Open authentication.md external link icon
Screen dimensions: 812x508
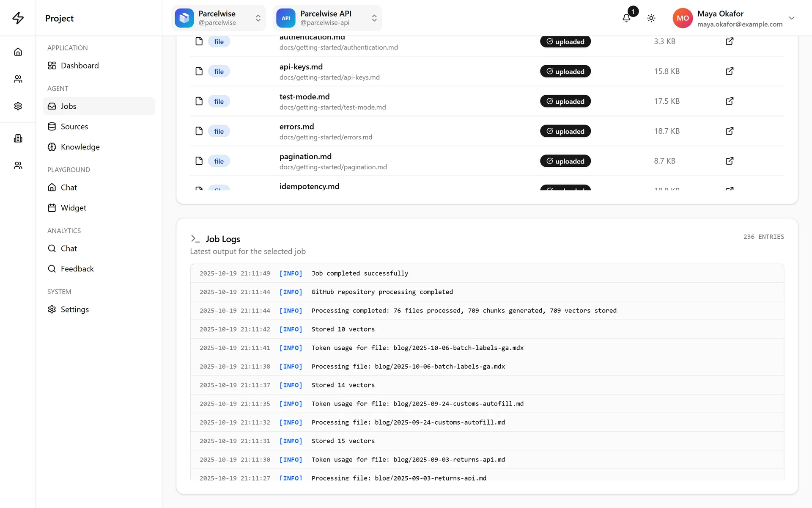730,41
